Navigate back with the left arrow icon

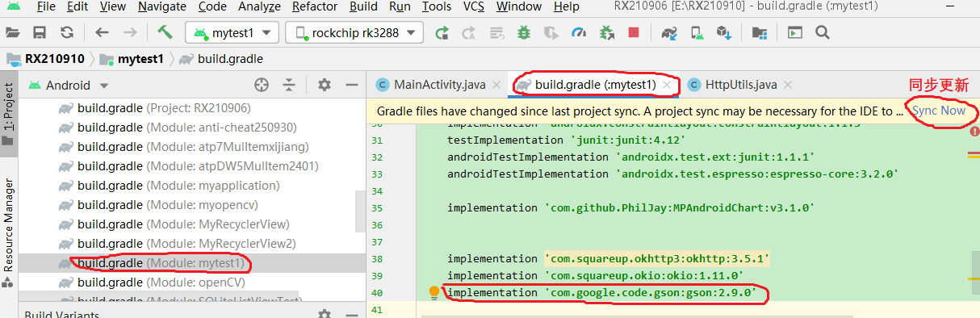[x=102, y=33]
